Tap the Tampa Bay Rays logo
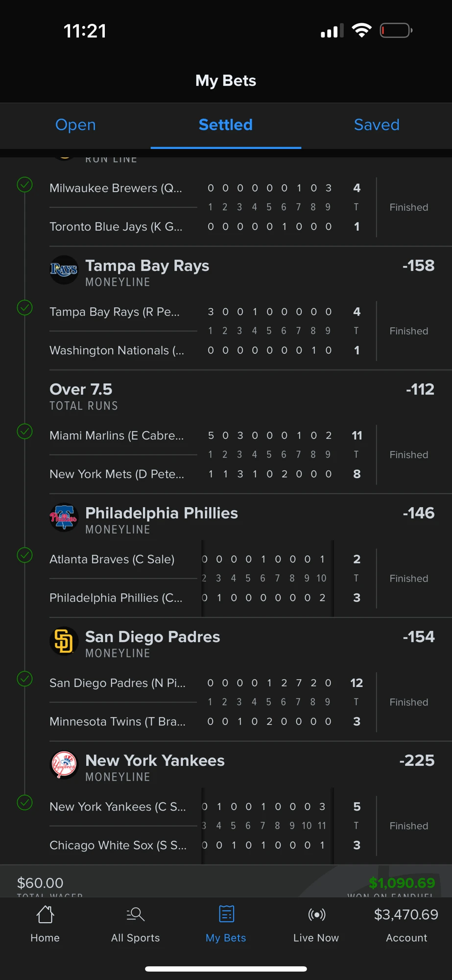 (64, 269)
